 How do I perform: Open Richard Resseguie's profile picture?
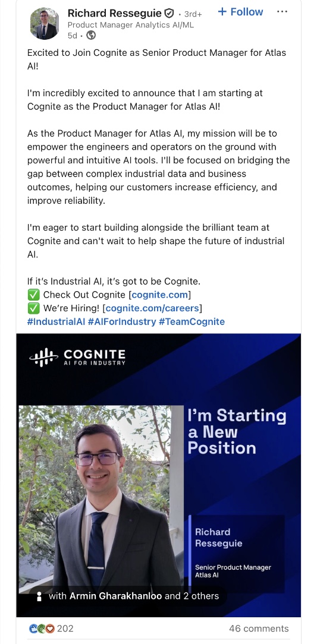tap(45, 23)
